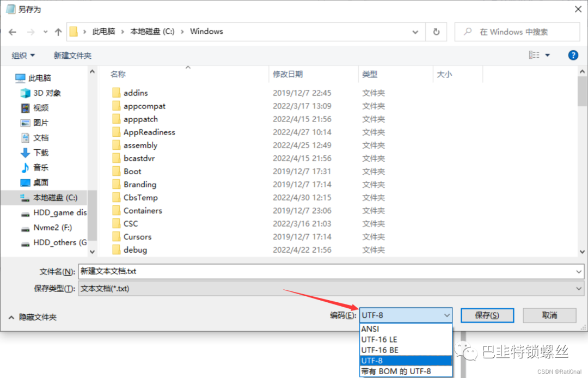
Task: Select the AppReadiness folder icon
Action: coord(117,132)
